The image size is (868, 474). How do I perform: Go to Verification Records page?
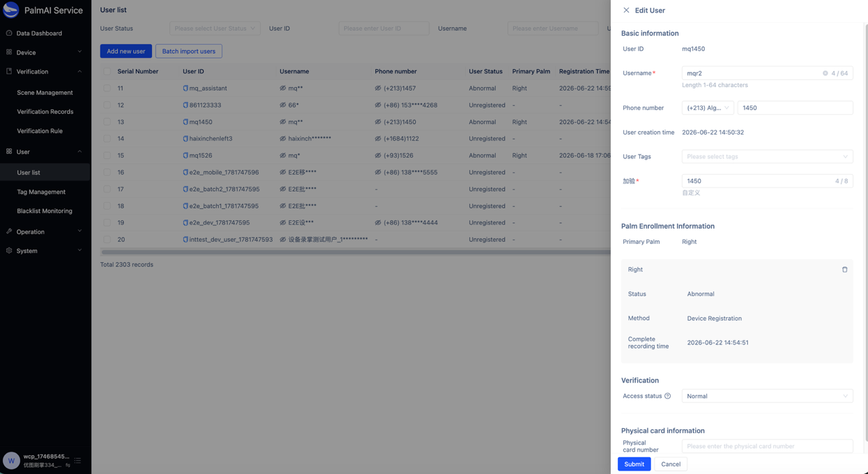(x=45, y=112)
